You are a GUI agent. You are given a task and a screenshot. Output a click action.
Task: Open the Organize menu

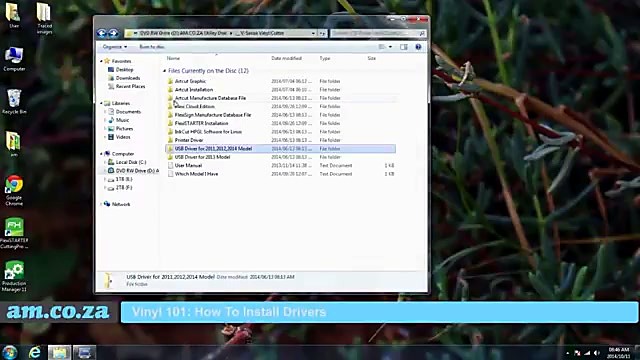[115, 47]
